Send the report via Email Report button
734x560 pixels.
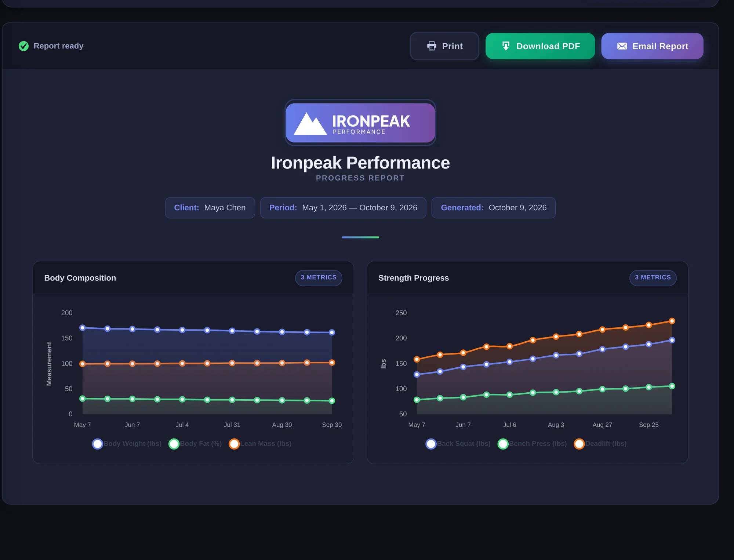coord(652,46)
